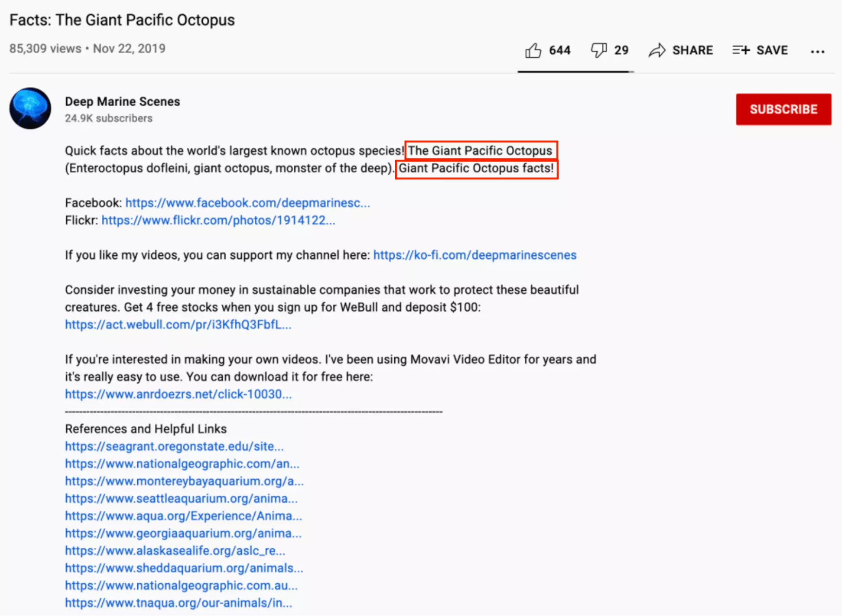Viewport: 842px width, 616px height.
Task: Open the seattleaquarium.org reference link
Action: tap(181, 499)
